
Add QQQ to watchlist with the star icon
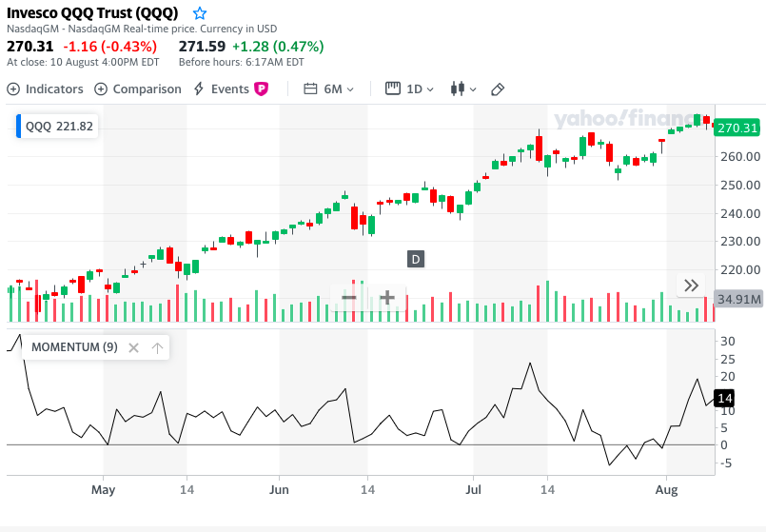[x=199, y=13]
